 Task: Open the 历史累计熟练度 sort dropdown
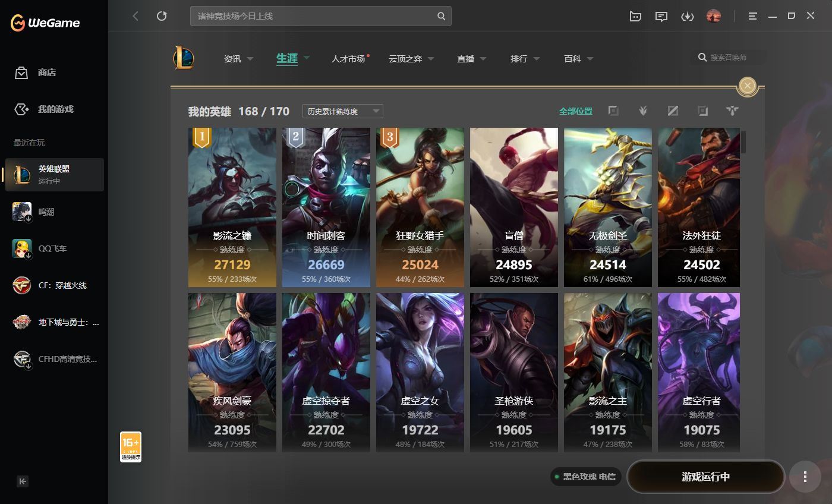[x=342, y=111]
